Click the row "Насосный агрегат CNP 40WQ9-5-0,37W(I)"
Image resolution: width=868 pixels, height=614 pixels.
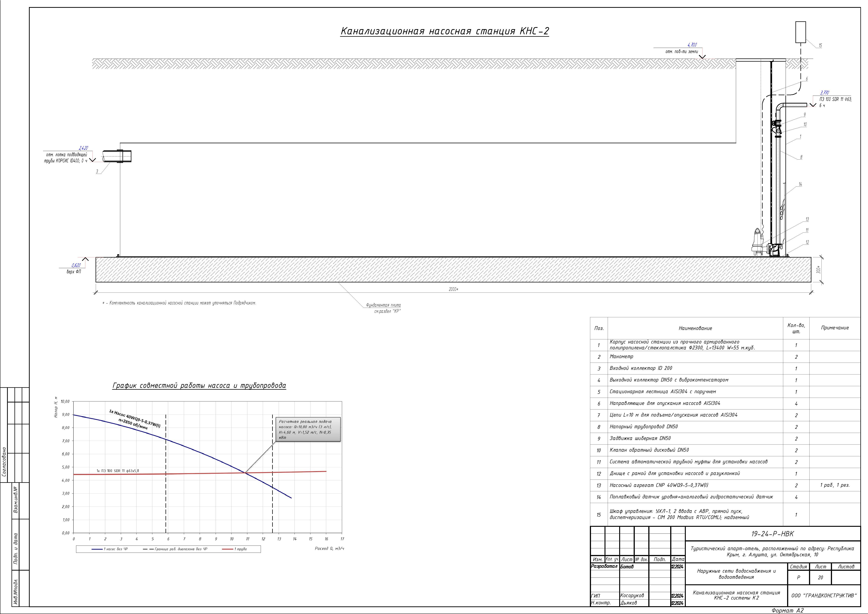(x=725, y=485)
